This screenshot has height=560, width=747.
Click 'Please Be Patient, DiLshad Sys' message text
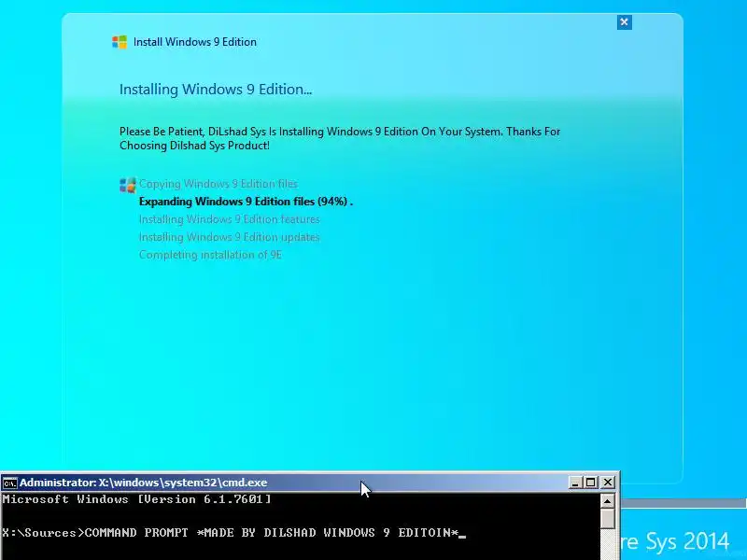[x=340, y=138]
